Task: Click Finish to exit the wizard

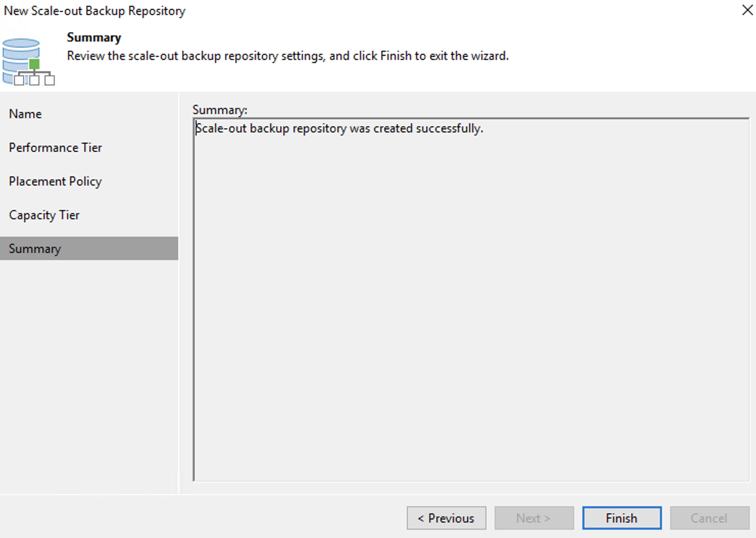Action: (x=621, y=518)
